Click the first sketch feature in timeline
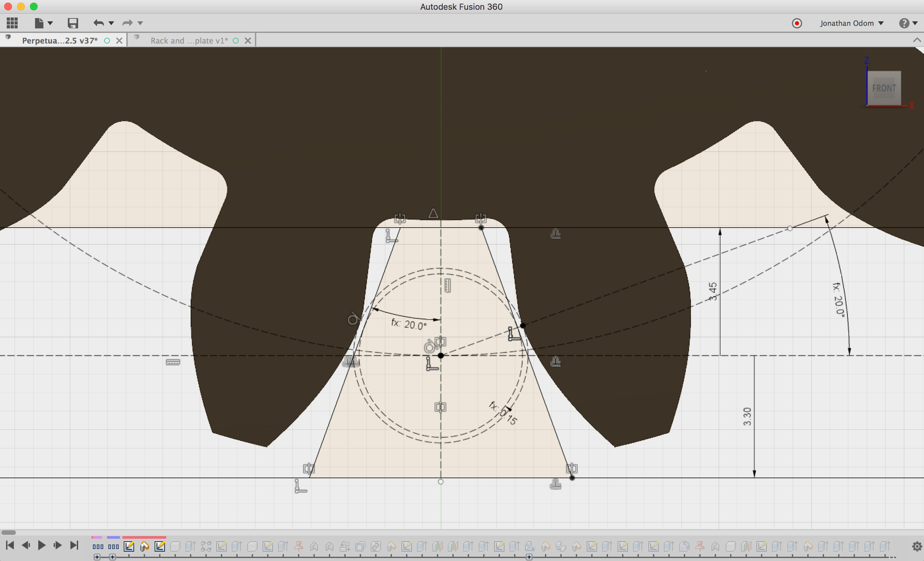 click(x=129, y=546)
